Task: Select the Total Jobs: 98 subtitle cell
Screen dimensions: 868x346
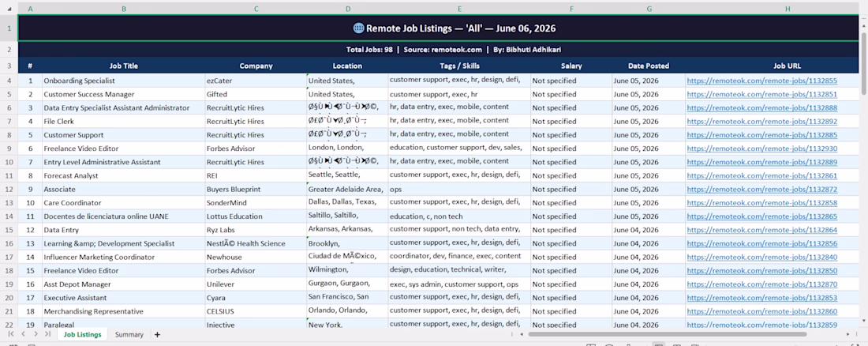Action: (439, 49)
